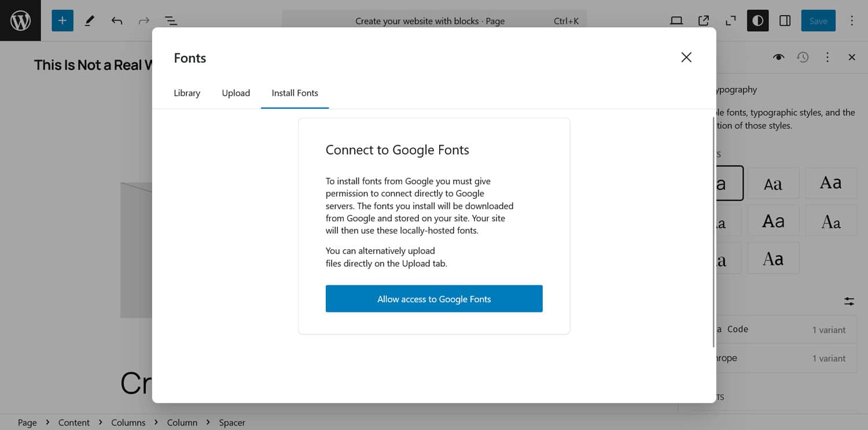The image size is (868, 430).
Task: Toggle the block inserter plus button
Action: 62,21
